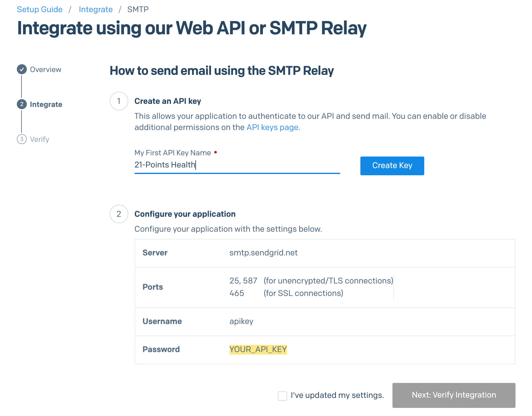
Task: Select the apikey username value
Action: pyautogui.click(x=241, y=322)
